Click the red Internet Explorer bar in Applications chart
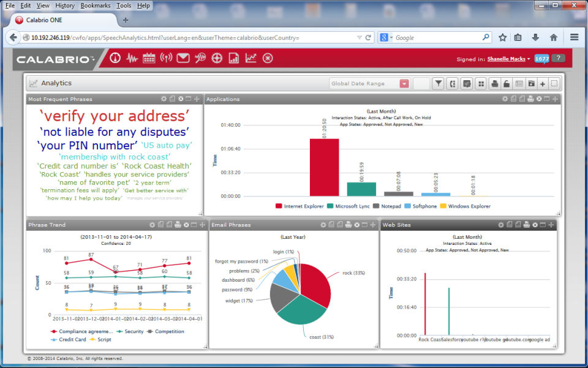 pyautogui.click(x=324, y=167)
